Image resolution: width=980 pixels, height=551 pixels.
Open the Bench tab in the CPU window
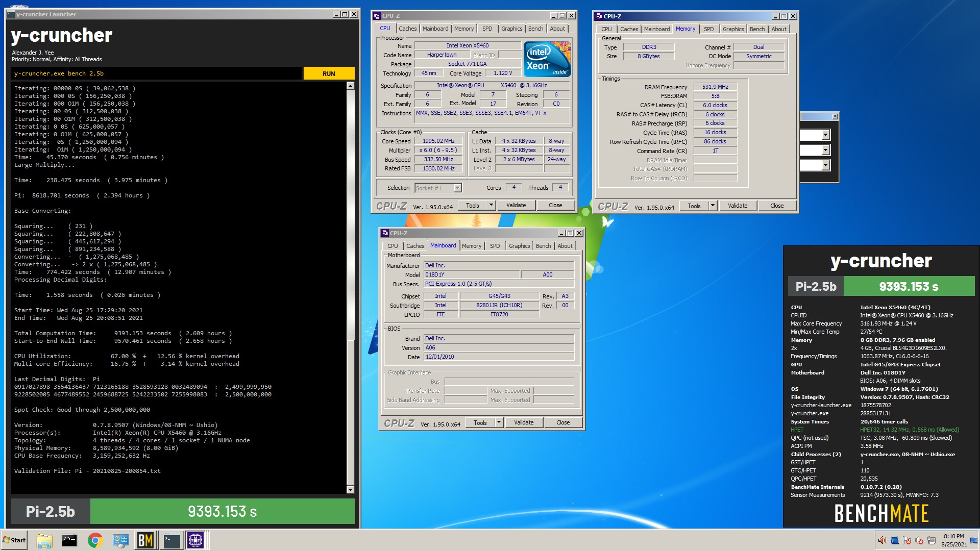(x=535, y=29)
